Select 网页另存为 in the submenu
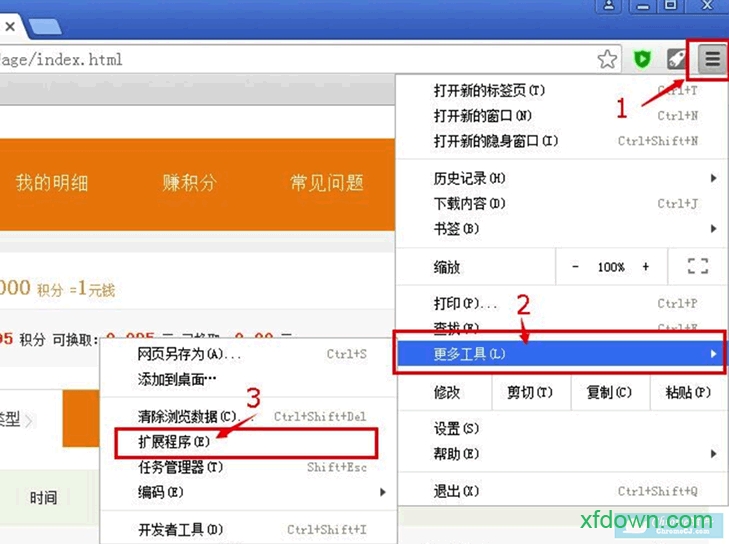729x544 pixels. tap(248, 354)
